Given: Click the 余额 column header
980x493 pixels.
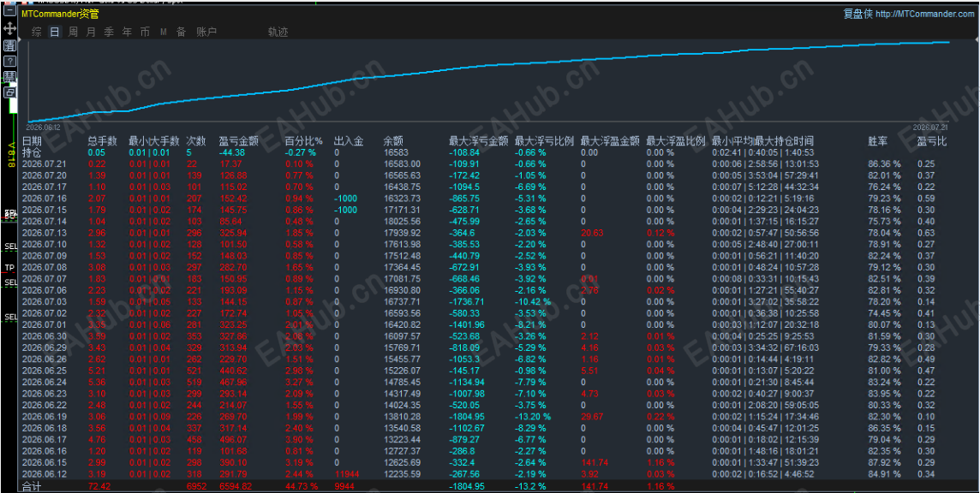Looking at the screenshot, I should (393, 141).
